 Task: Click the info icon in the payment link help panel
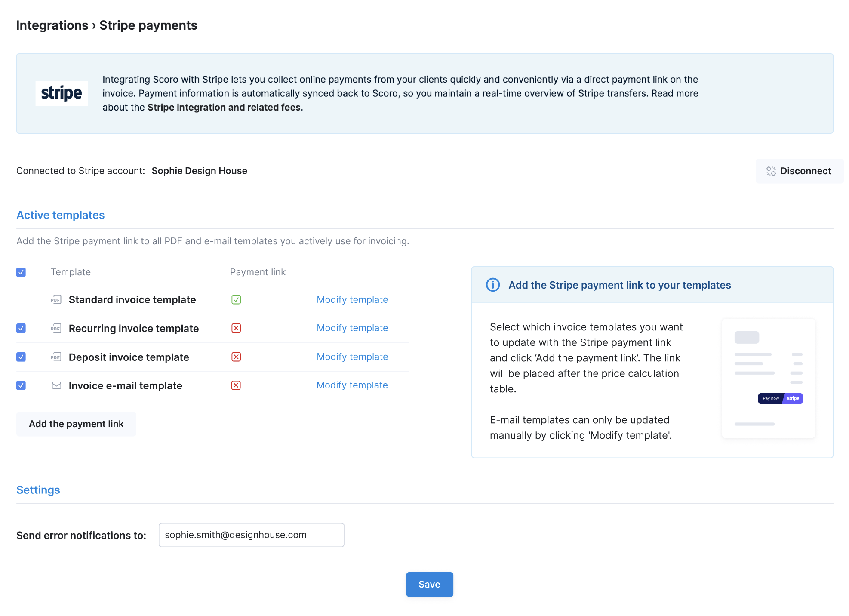(x=493, y=285)
